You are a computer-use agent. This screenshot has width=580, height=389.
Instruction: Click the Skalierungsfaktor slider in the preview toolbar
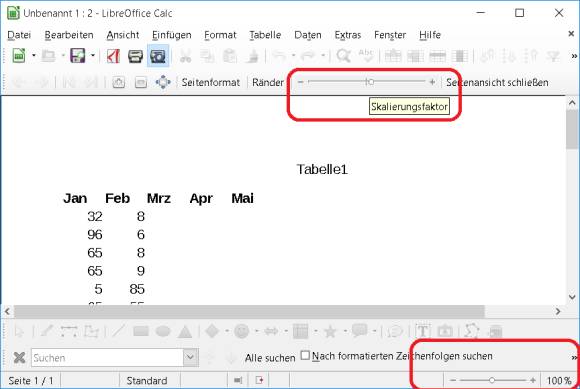click(367, 82)
